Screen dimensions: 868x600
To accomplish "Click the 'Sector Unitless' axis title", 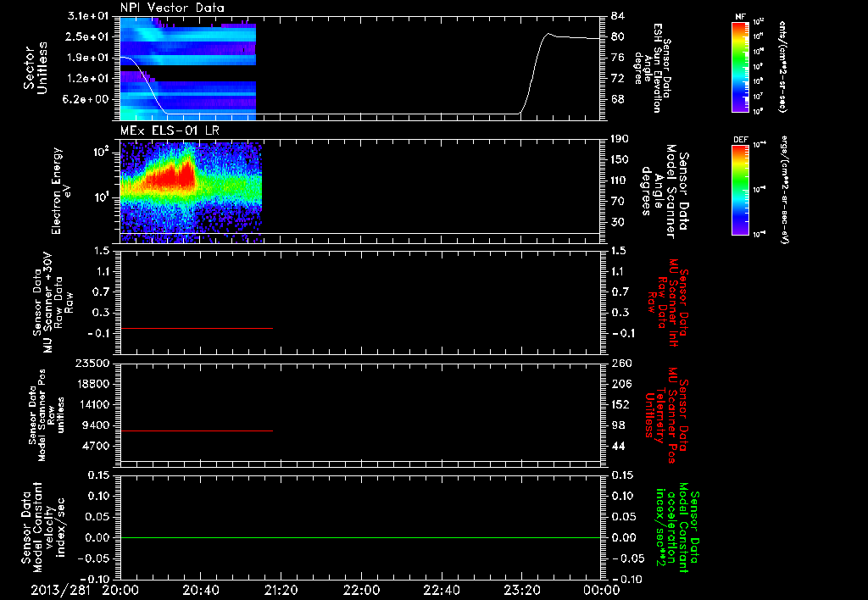I will pyautogui.click(x=36, y=68).
